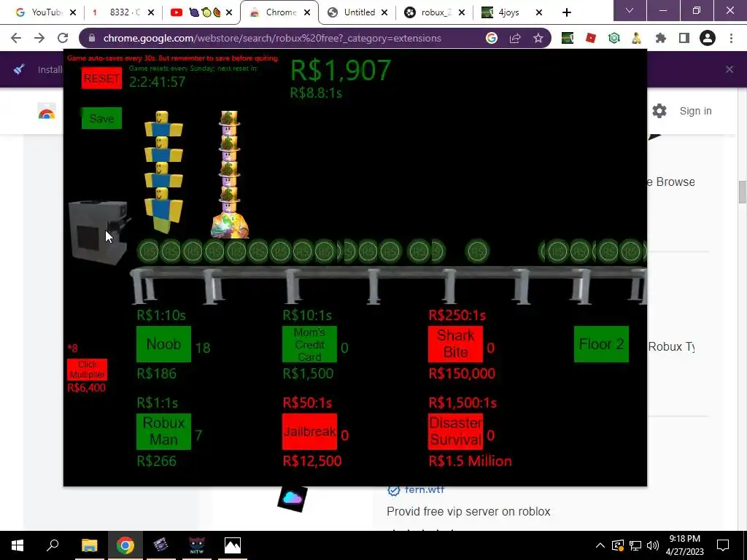The height and width of the screenshot is (560, 747).
Task: Click the Chrome Web Store logo
Action: click(47, 112)
